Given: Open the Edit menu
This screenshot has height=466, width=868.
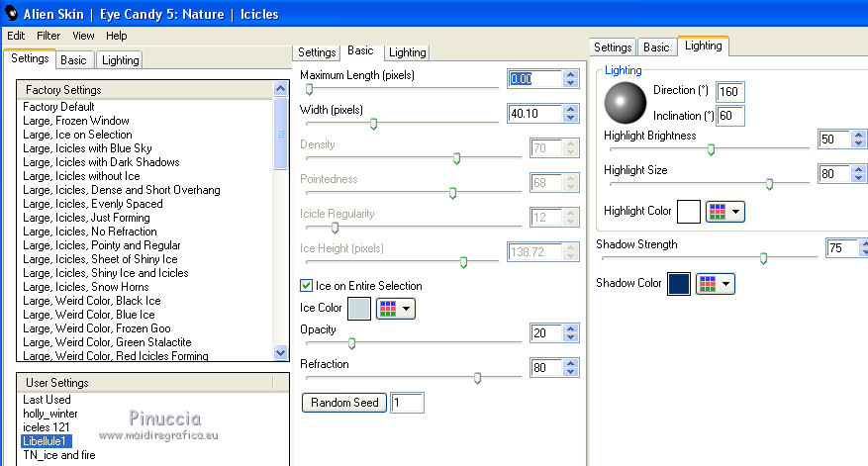Looking at the screenshot, I should coord(16,36).
